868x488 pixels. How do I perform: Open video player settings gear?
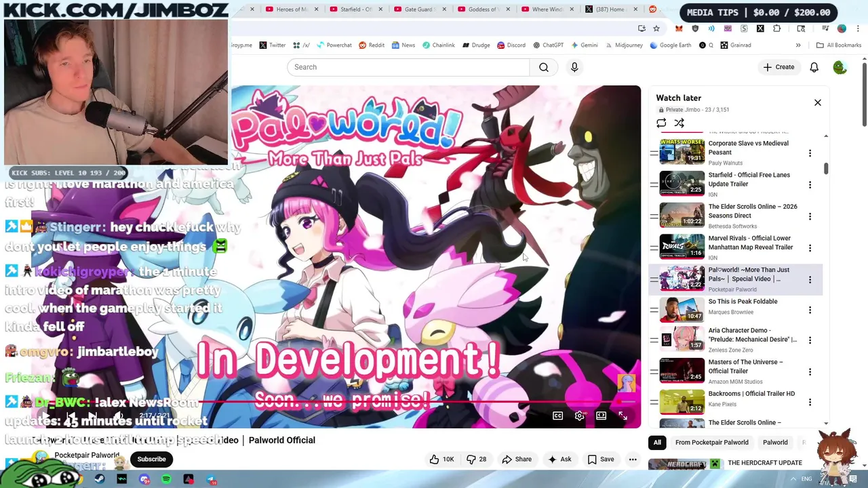pos(579,415)
